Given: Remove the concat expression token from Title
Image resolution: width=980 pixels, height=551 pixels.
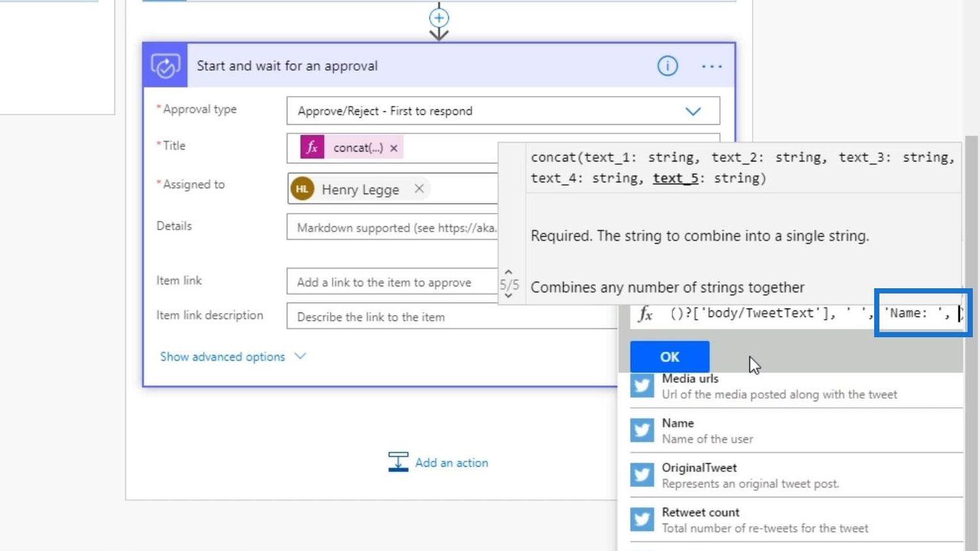Looking at the screenshot, I should click(x=393, y=148).
